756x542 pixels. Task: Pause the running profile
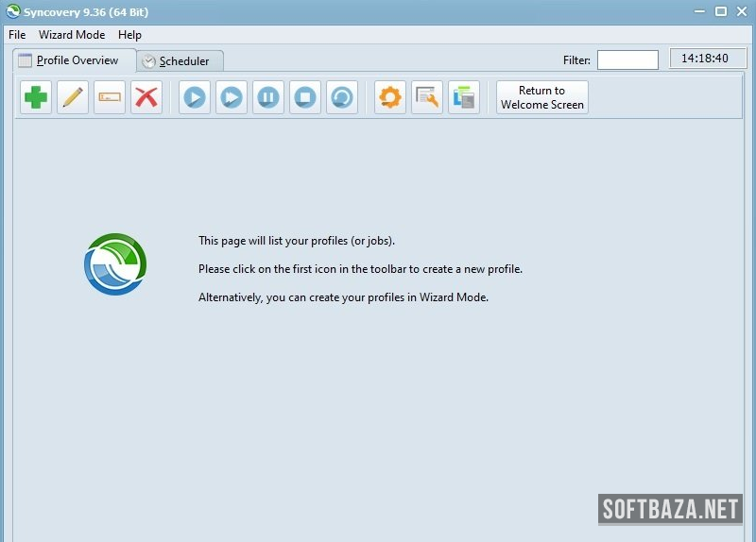(x=267, y=97)
